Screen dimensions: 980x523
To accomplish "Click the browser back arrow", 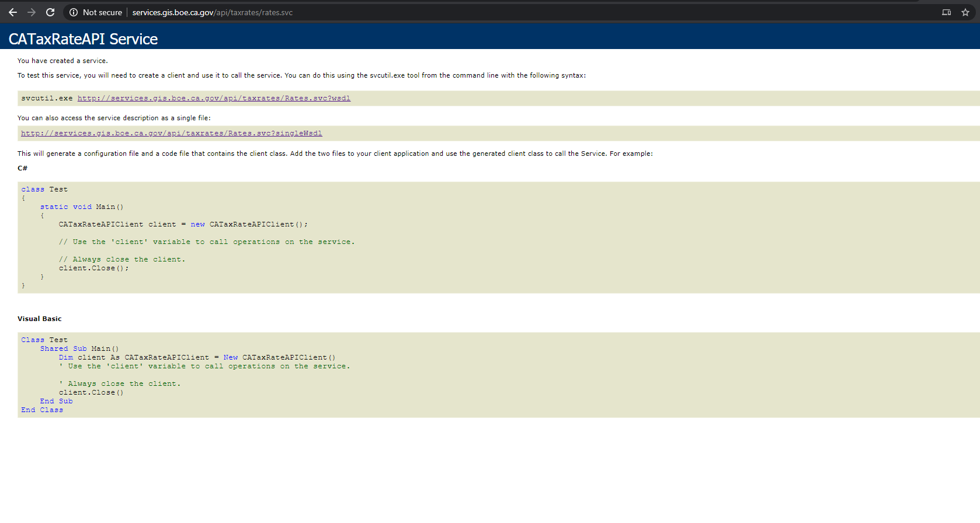I will 13,12.
